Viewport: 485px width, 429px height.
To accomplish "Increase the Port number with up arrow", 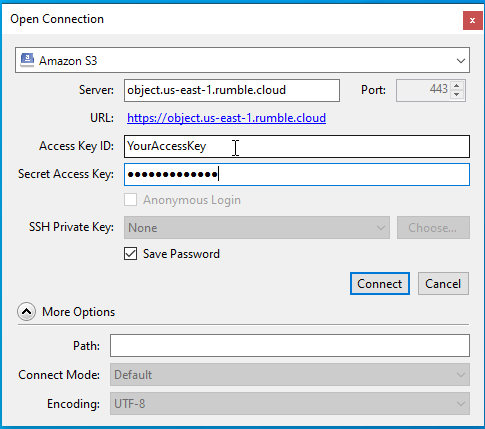I will point(457,86).
